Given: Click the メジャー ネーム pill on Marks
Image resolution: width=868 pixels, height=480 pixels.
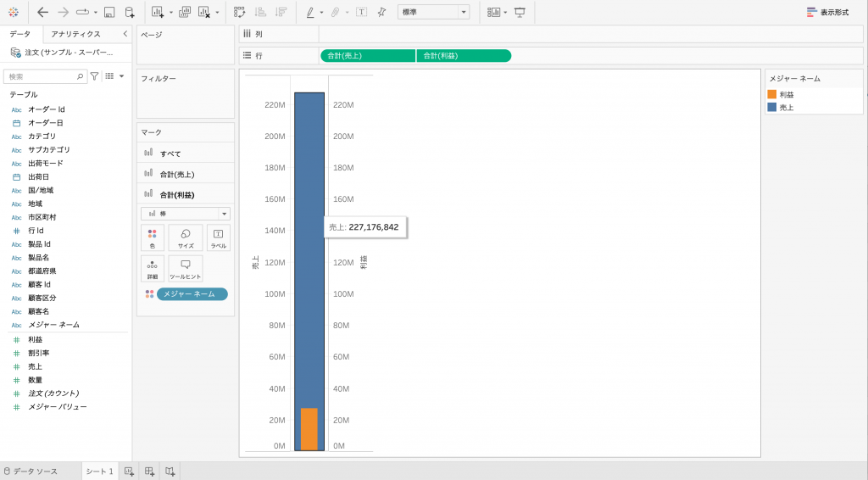Looking at the screenshot, I should point(192,294).
